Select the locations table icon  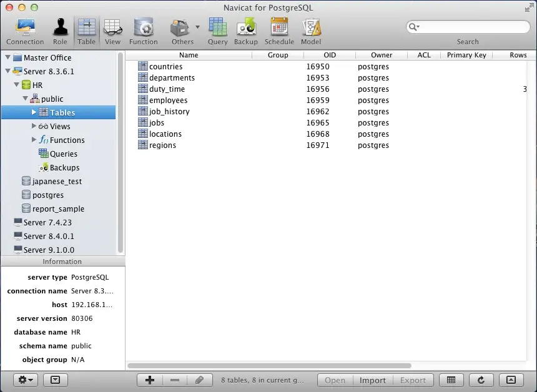coord(143,134)
